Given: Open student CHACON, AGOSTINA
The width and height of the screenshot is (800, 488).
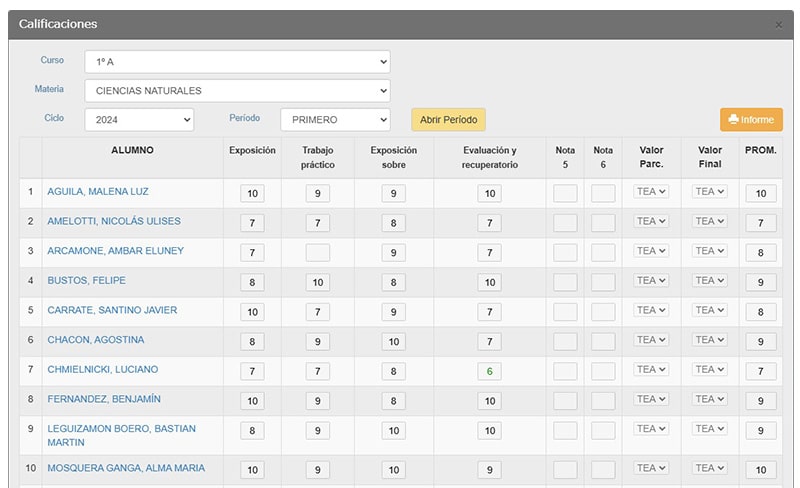Looking at the screenshot, I should pyautogui.click(x=96, y=339).
